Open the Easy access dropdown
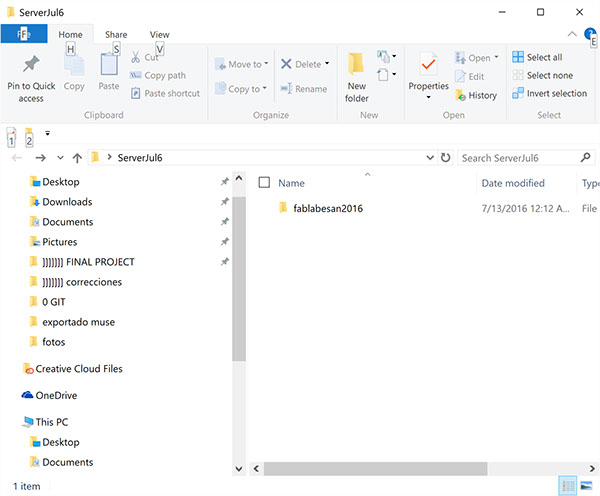The width and height of the screenshot is (600, 496). (387, 74)
